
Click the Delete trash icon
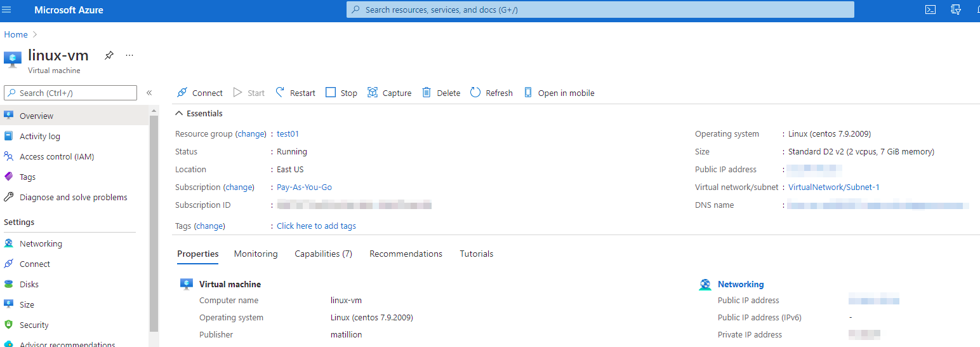point(427,93)
